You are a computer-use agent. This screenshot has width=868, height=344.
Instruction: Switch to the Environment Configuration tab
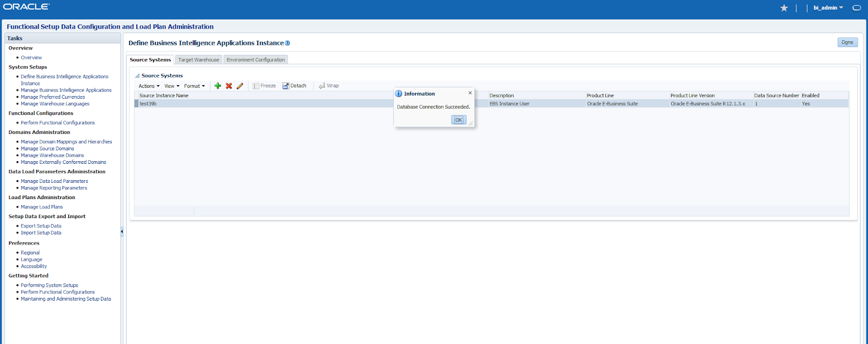tap(256, 60)
